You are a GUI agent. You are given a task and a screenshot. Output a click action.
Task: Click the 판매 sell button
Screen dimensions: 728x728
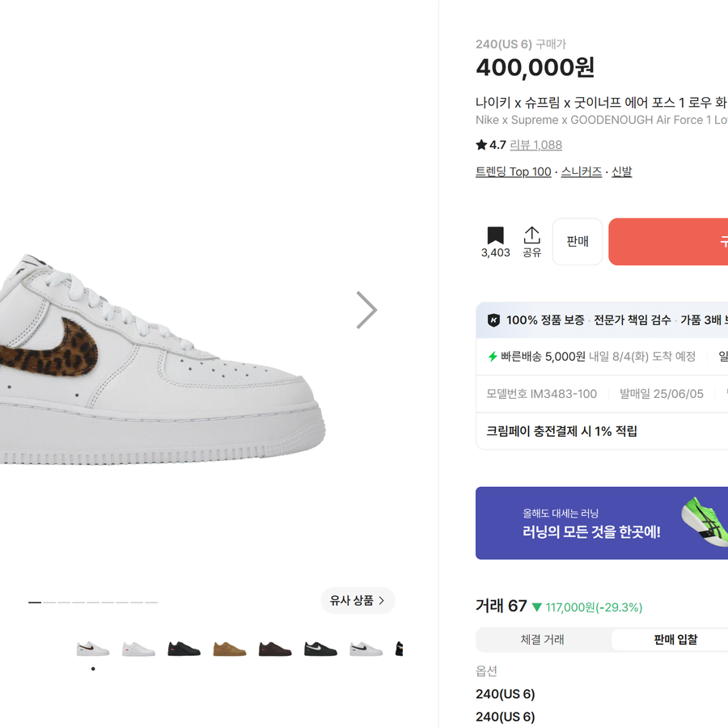pyautogui.click(x=577, y=241)
